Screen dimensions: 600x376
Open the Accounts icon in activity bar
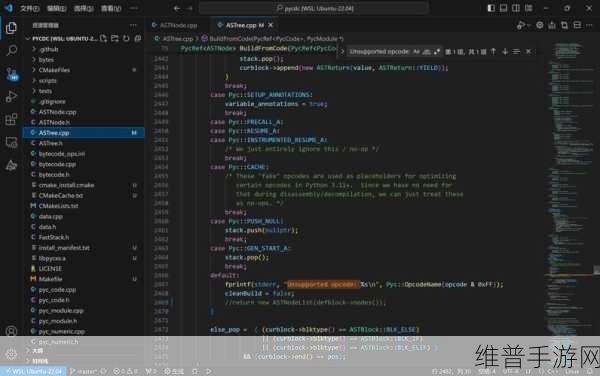(x=11, y=331)
